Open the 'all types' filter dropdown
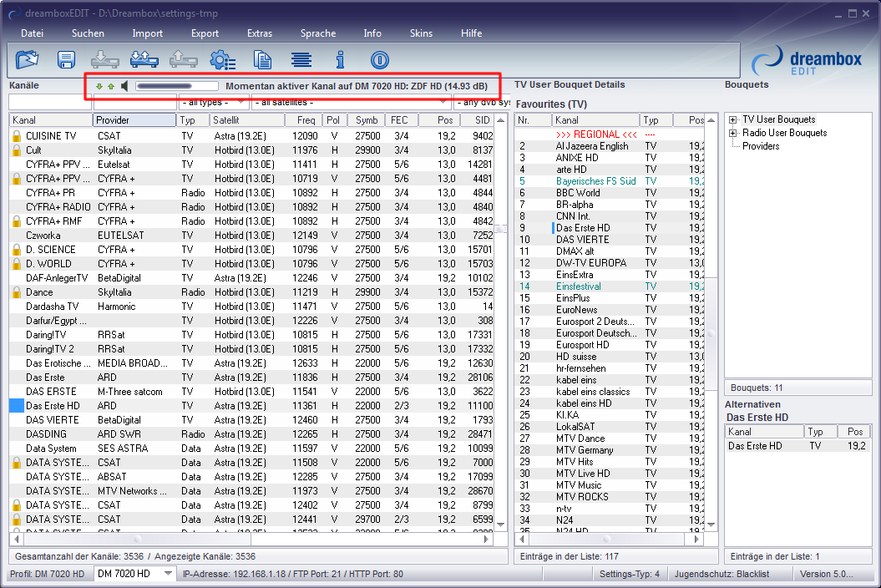The height and width of the screenshot is (588, 881). tap(214, 102)
